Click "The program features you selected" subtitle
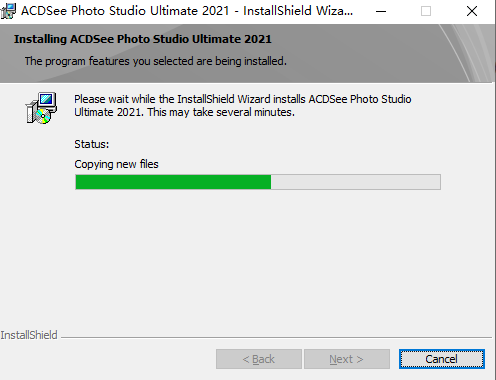This screenshot has height=380, width=496. tap(156, 61)
